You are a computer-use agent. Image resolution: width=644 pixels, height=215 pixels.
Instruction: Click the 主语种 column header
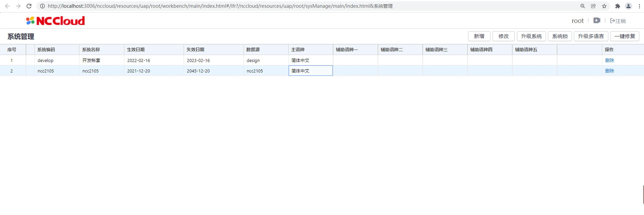point(311,49)
